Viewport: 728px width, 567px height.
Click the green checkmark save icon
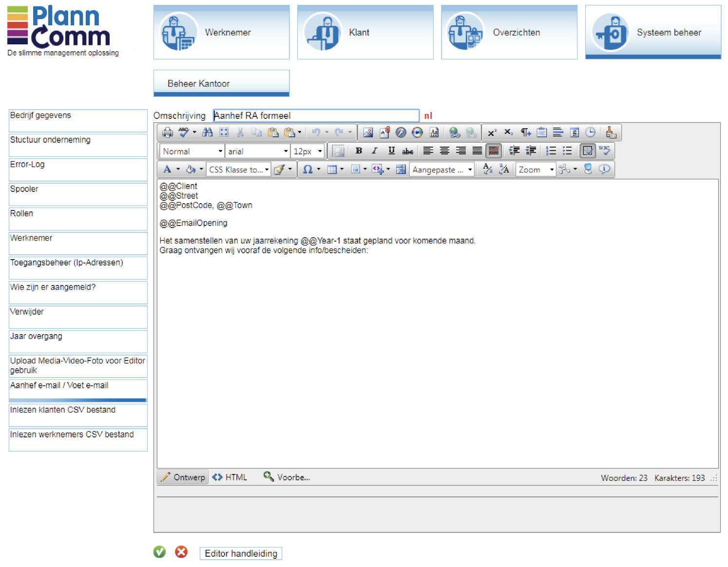(x=159, y=552)
